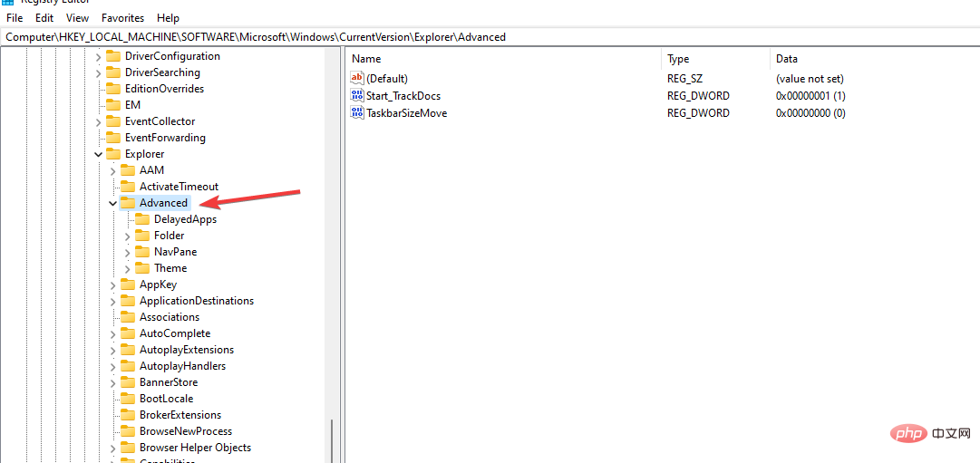980x463 pixels.
Task: Open the Help menu
Action: pyautogui.click(x=168, y=18)
